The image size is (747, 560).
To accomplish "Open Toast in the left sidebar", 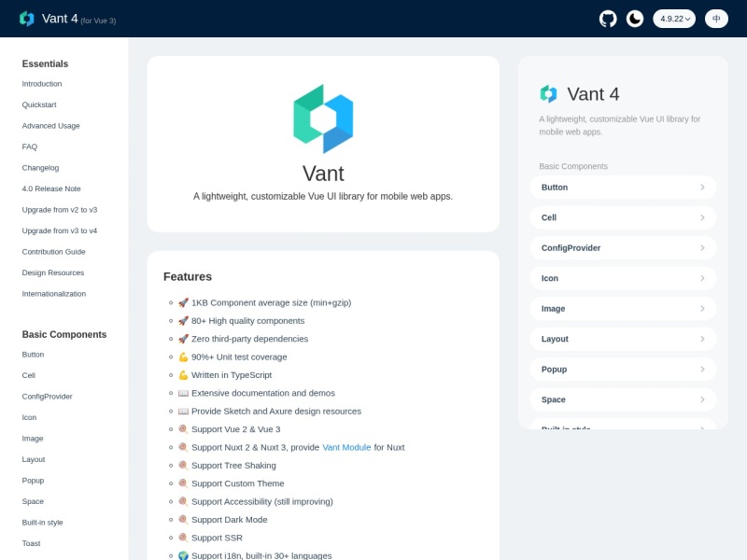I will point(31,543).
